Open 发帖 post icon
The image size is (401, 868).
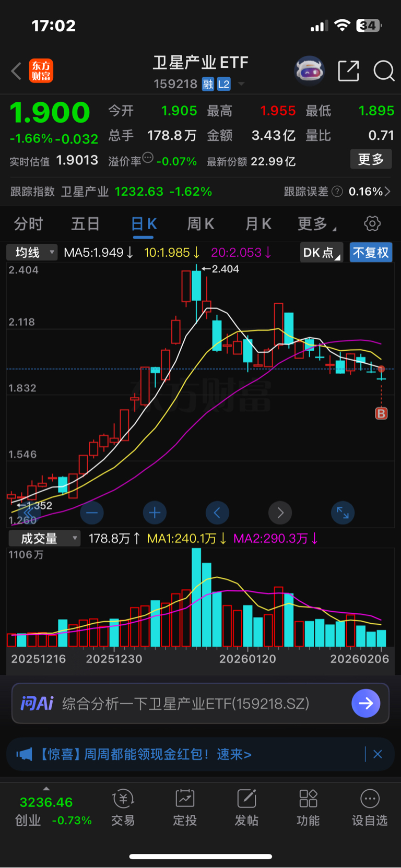[246, 807]
